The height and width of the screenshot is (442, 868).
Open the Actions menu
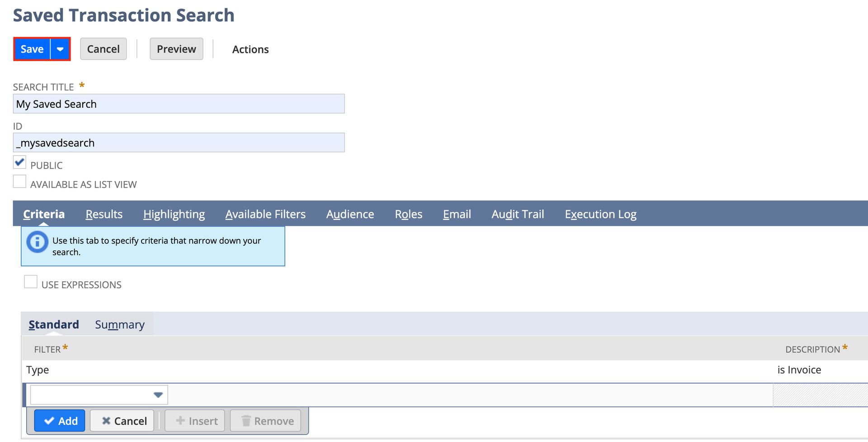250,49
